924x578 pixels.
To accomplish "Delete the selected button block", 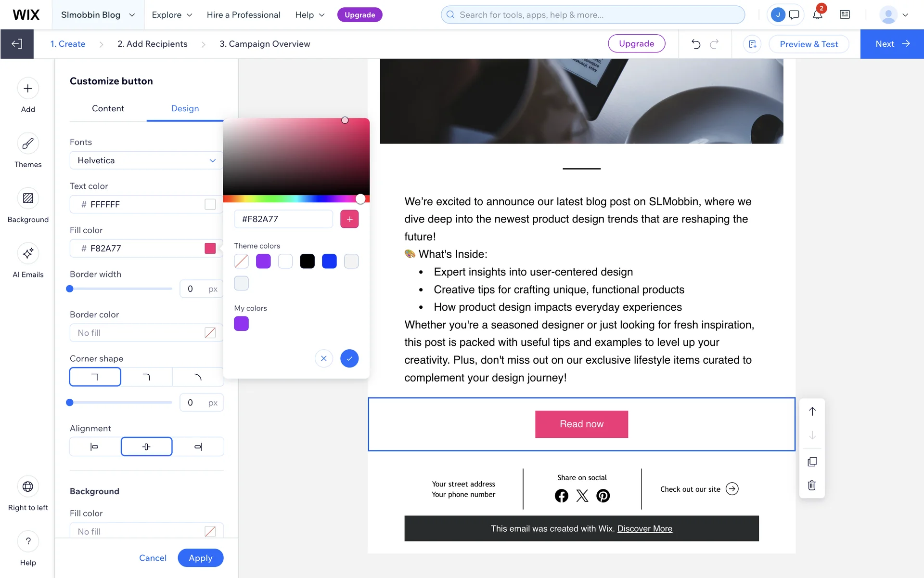I will coord(812,485).
